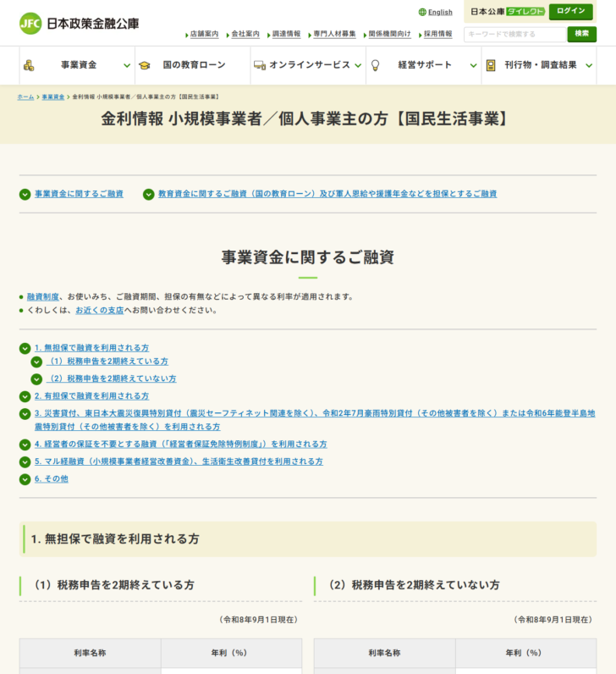The height and width of the screenshot is (674, 616).
Task: Open the 融資制度 inline link
Action: pyautogui.click(x=43, y=296)
